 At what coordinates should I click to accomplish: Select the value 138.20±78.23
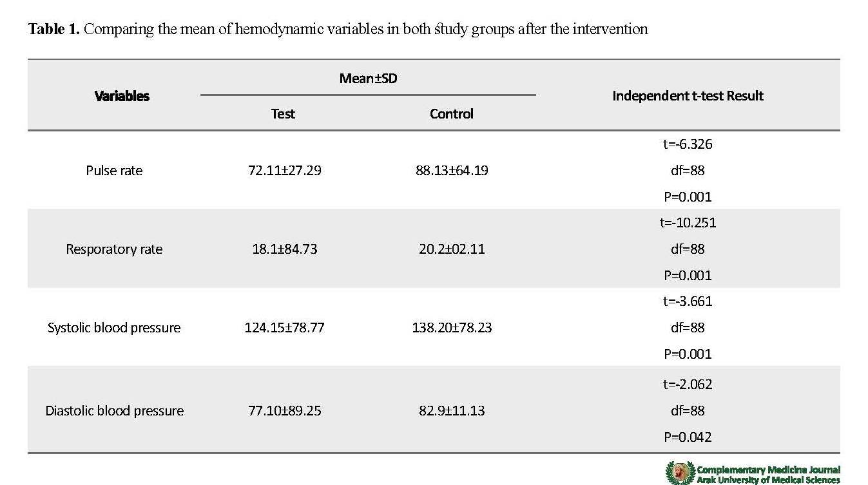452,328
